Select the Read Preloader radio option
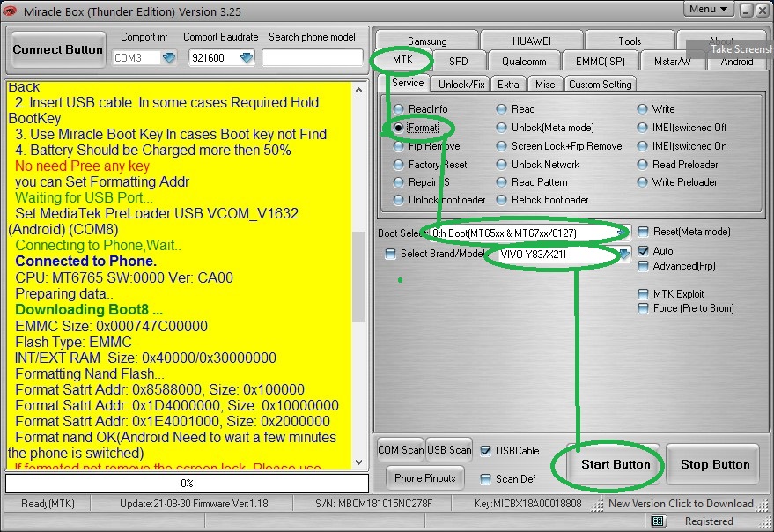 pyautogui.click(x=642, y=165)
